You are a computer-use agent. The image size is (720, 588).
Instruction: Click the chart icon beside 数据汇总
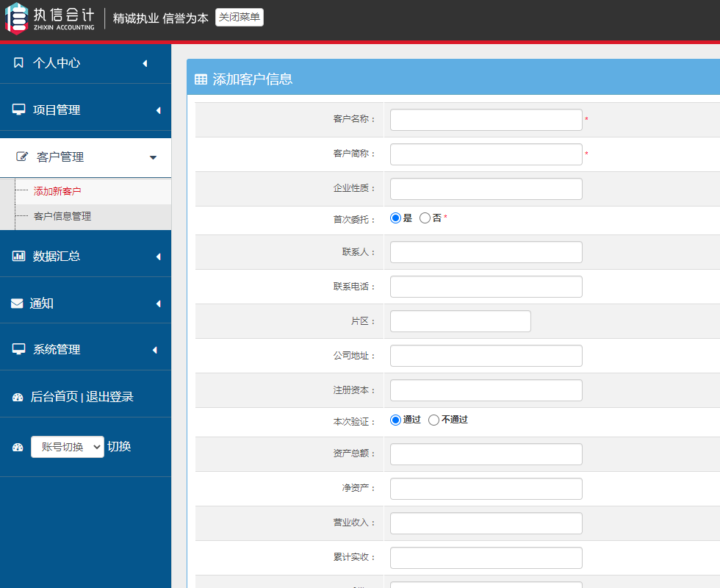coord(18,256)
